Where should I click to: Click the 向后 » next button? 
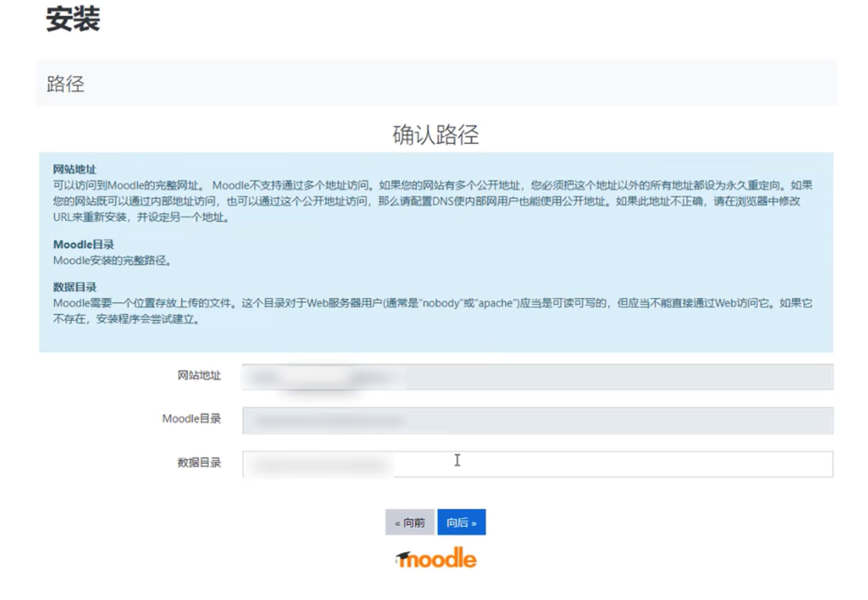[x=461, y=522]
